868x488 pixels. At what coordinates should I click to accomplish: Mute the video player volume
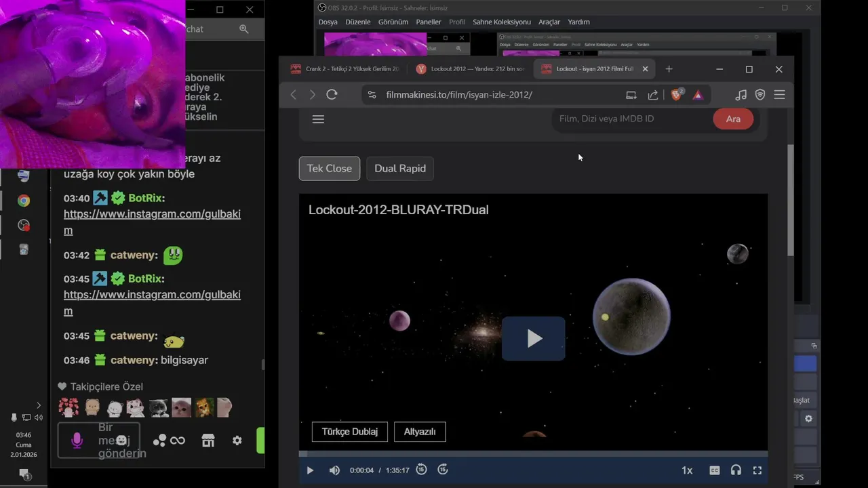point(334,470)
